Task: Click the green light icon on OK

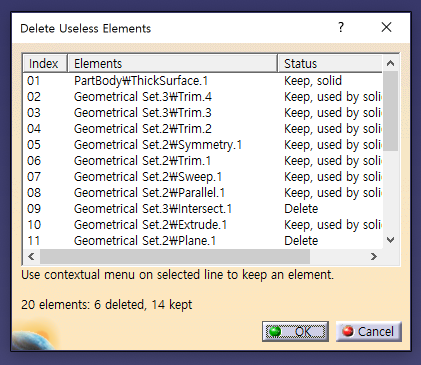Action: tap(275, 332)
